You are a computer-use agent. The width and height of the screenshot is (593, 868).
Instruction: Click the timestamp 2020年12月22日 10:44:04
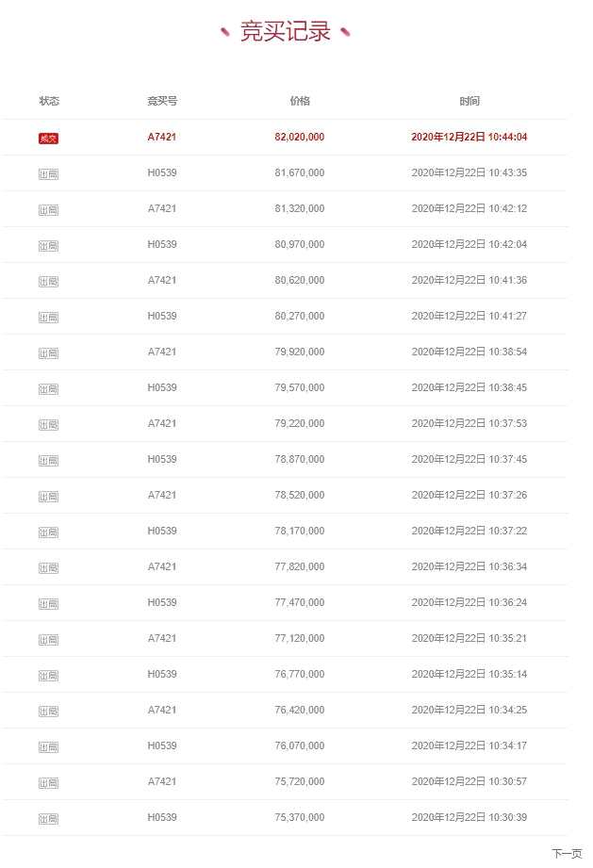click(469, 138)
